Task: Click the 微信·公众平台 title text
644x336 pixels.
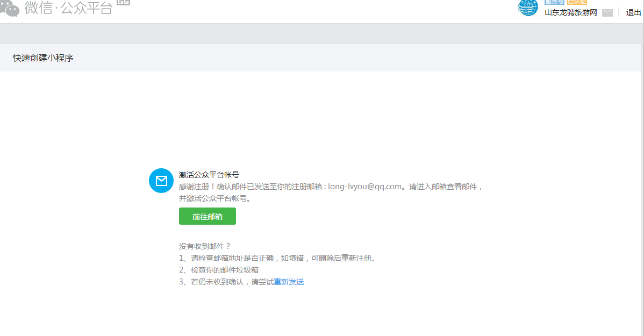Action: tap(68, 8)
